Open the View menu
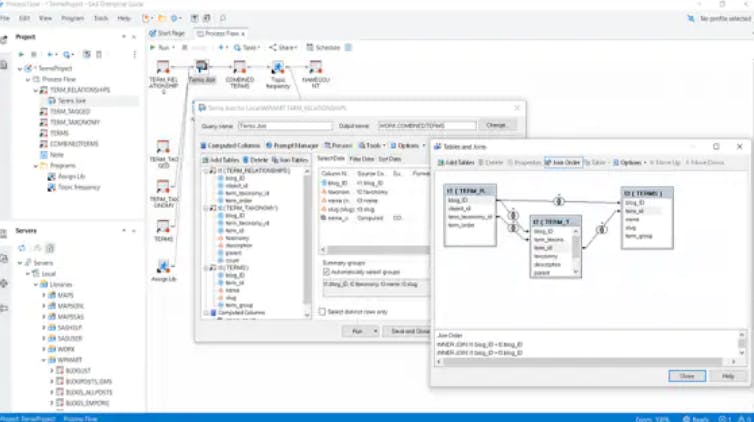 click(x=45, y=18)
